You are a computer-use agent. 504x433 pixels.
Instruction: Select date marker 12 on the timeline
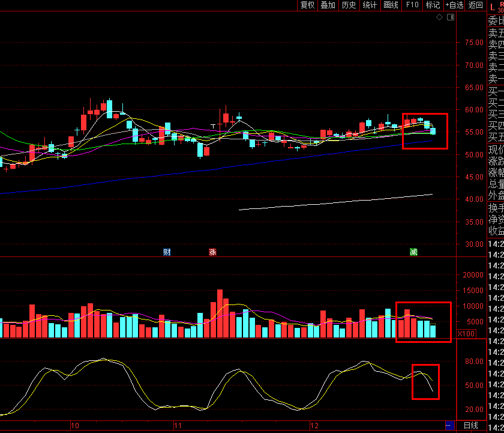coord(314,426)
